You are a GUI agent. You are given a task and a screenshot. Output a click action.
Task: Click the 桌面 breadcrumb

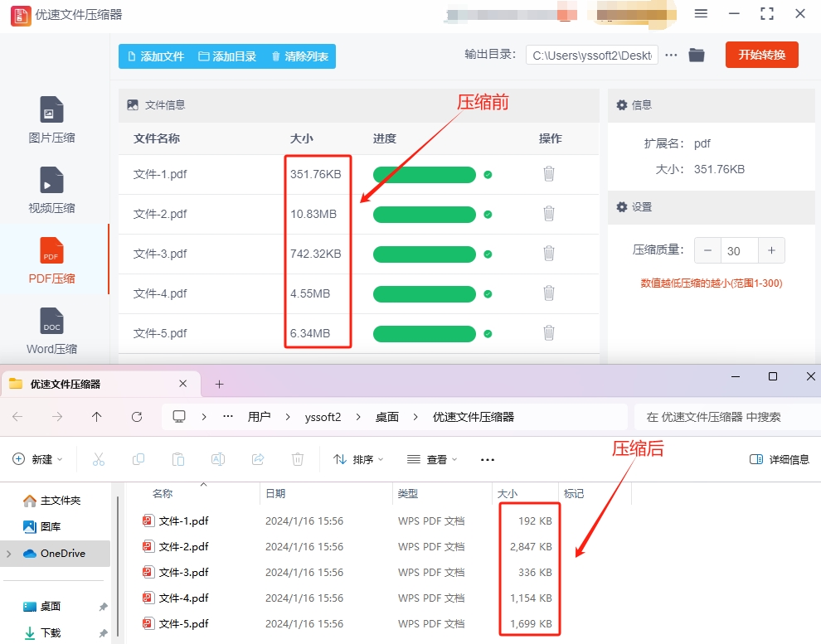click(x=387, y=417)
